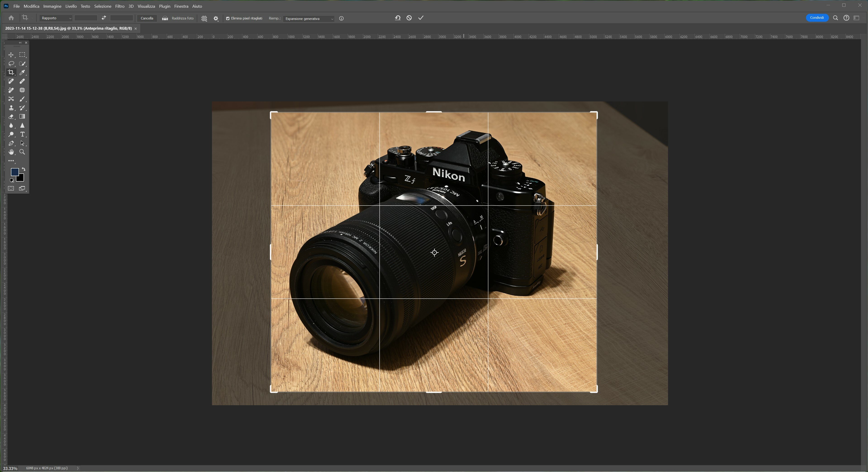Image resolution: width=868 pixels, height=472 pixels.
Task: Open additional crop settings gear
Action: click(216, 19)
